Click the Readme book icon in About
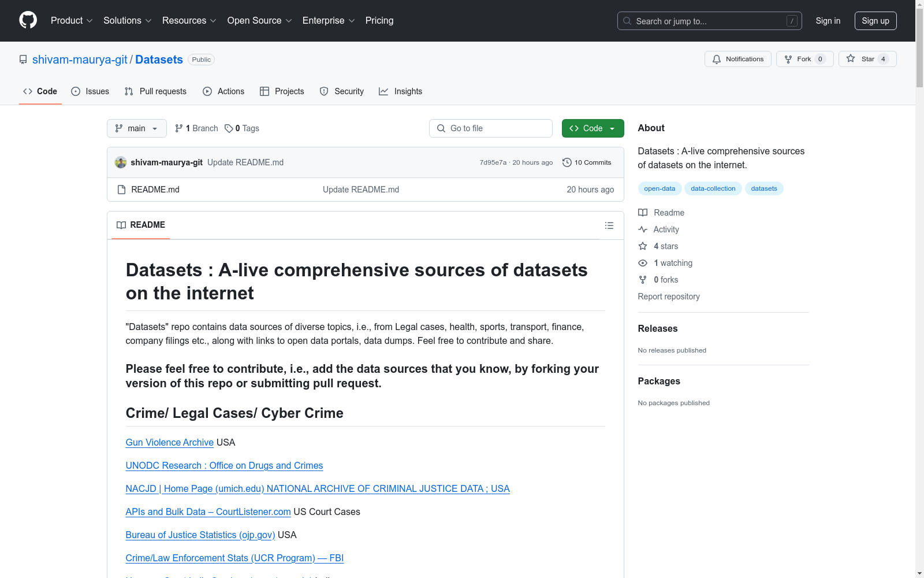Screen dimensions: 924x578 pos(643,213)
